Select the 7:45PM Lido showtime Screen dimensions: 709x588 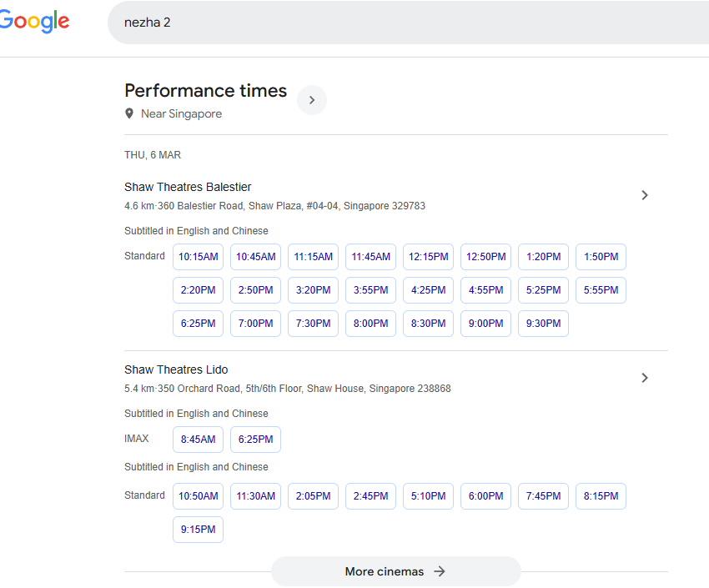coord(543,496)
